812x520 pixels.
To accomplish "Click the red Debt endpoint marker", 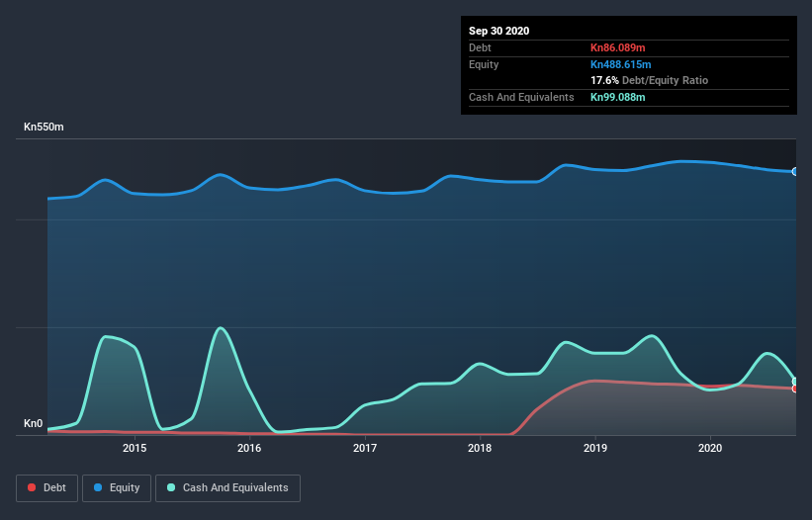I will pyautogui.click(x=794, y=389).
